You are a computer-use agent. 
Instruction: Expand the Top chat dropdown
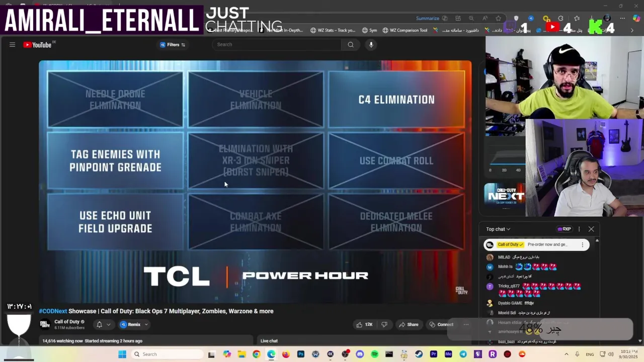click(x=498, y=229)
